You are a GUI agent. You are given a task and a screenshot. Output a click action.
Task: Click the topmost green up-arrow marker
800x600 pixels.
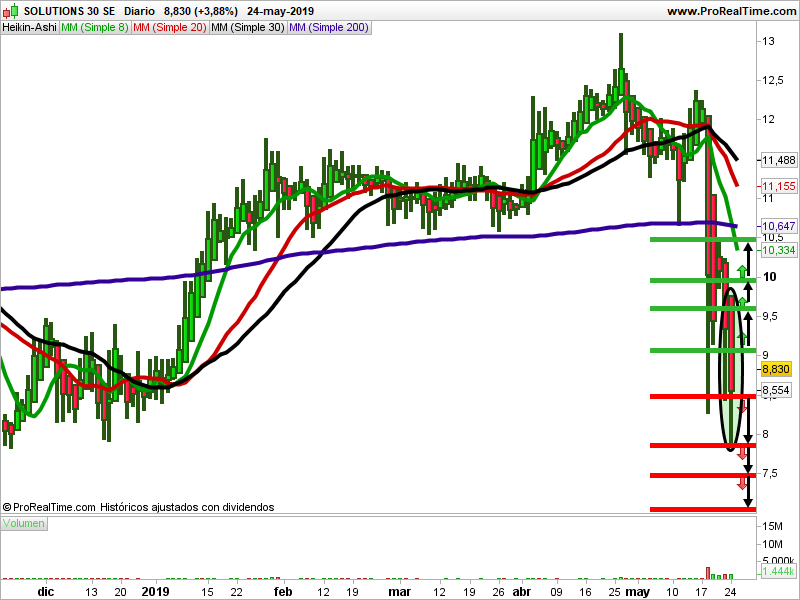[742, 270]
